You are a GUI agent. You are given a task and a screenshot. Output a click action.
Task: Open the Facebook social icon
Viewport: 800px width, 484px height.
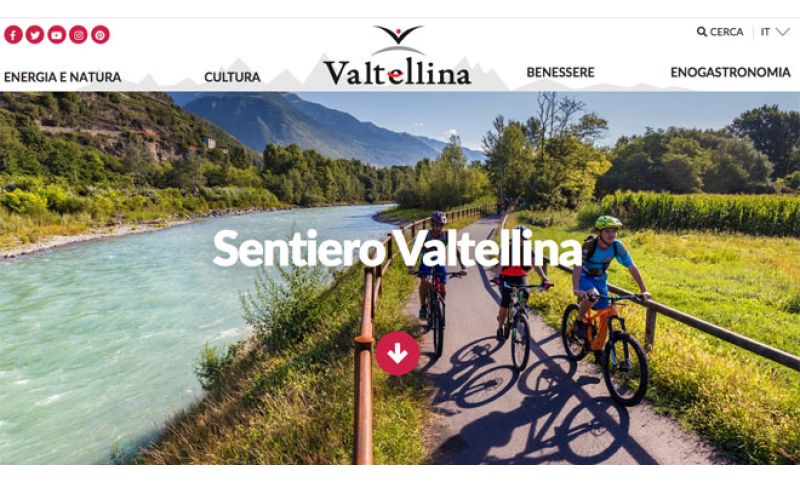click(13, 35)
